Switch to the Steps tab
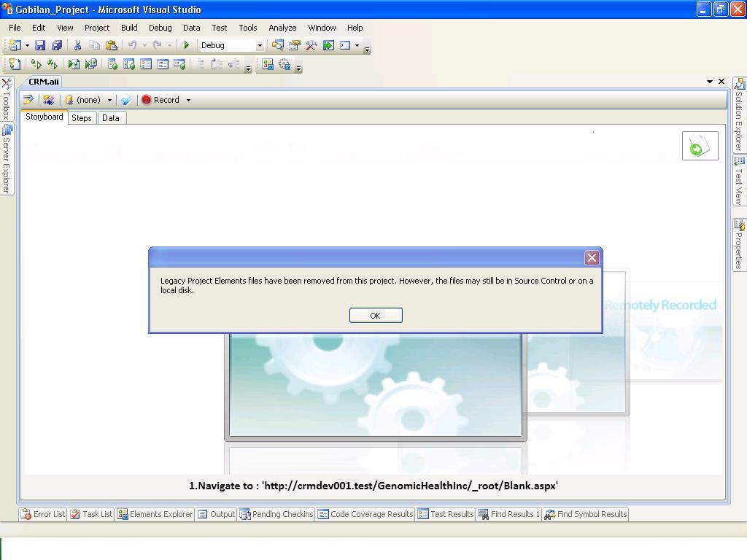 click(x=82, y=117)
